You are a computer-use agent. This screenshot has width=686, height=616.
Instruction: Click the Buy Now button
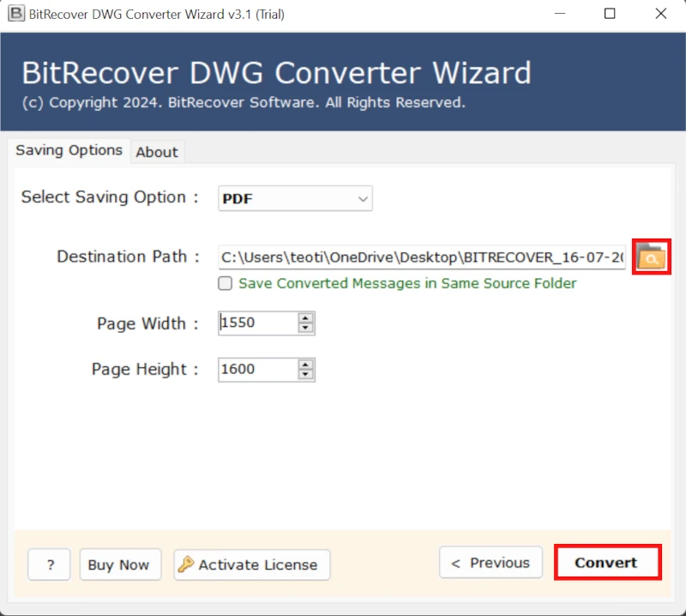pyautogui.click(x=120, y=565)
